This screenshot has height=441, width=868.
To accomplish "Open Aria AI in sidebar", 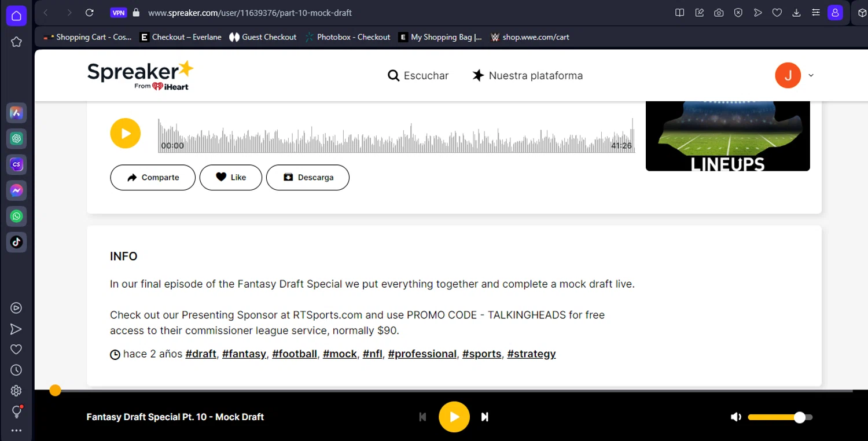I will 16,113.
